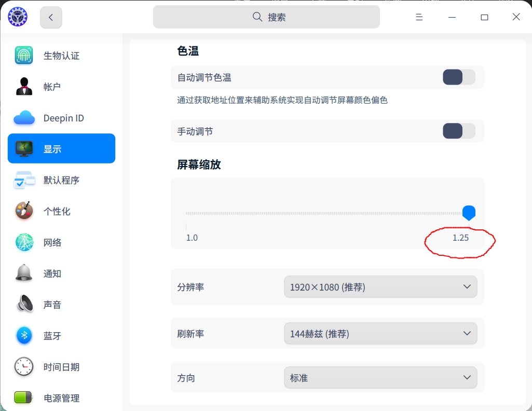Open 默认程序 settings page
The height and width of the screenshot is (411, 532).
(61, 180)
